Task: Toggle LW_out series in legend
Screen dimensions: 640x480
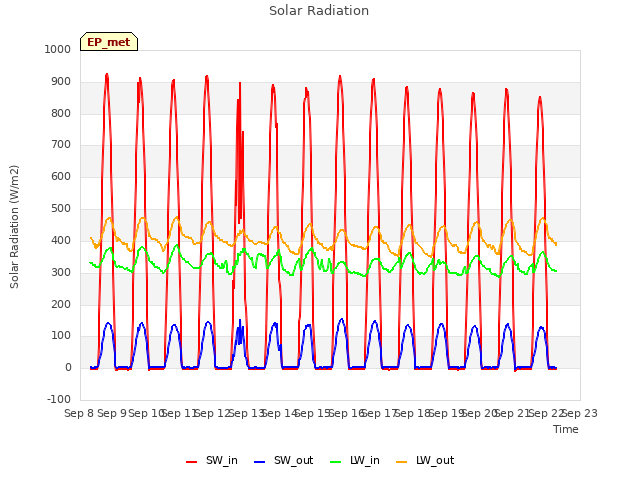Action: click(425, 460)
